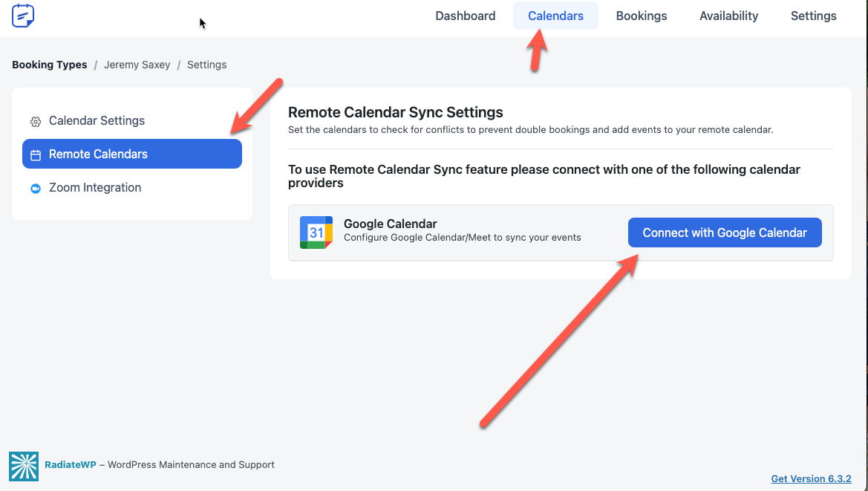The height and width of the screenshot is (491, 868).
Task: Open Zoom Integration in the sidebar
Action: pyautogui.click(x=131, y=188)
